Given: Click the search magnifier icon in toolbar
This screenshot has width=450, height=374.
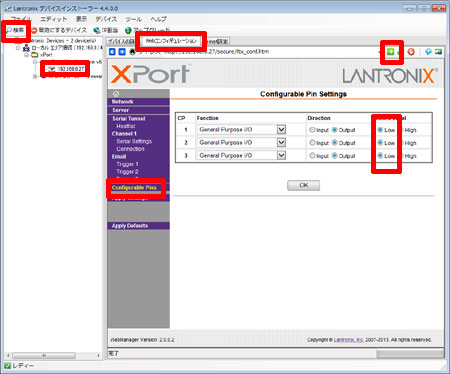Looking at the screenshot, I should tap(9, 30).
